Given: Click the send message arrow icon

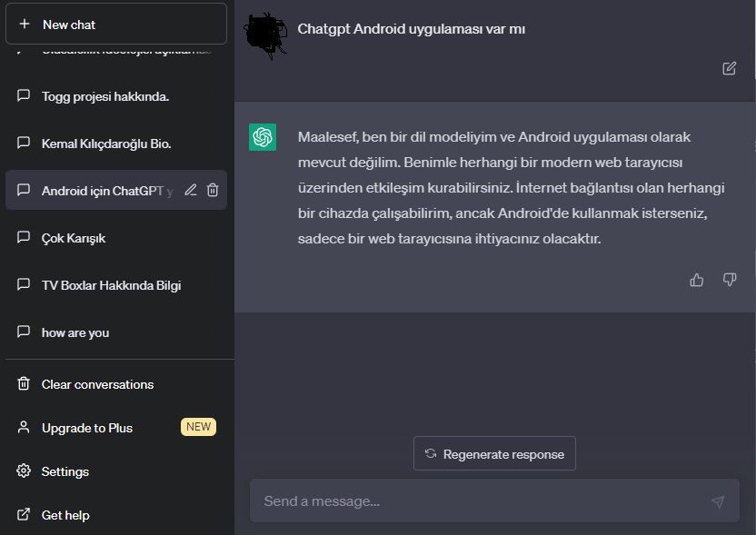Looking at the screenshot, I should (718, 501).
